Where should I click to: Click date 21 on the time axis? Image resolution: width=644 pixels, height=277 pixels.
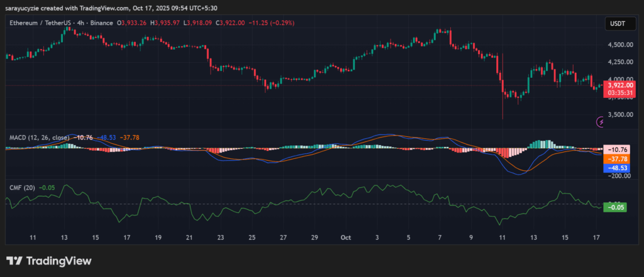pos(189,238)
